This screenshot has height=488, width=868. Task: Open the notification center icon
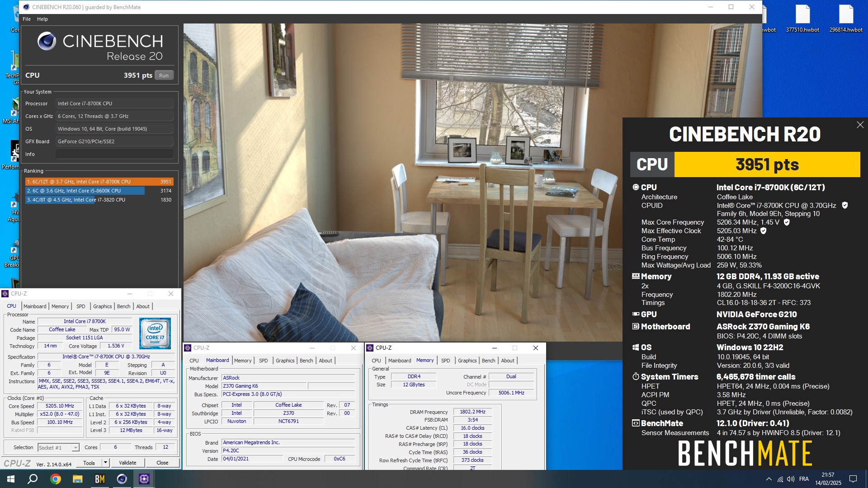coord(853,479)
